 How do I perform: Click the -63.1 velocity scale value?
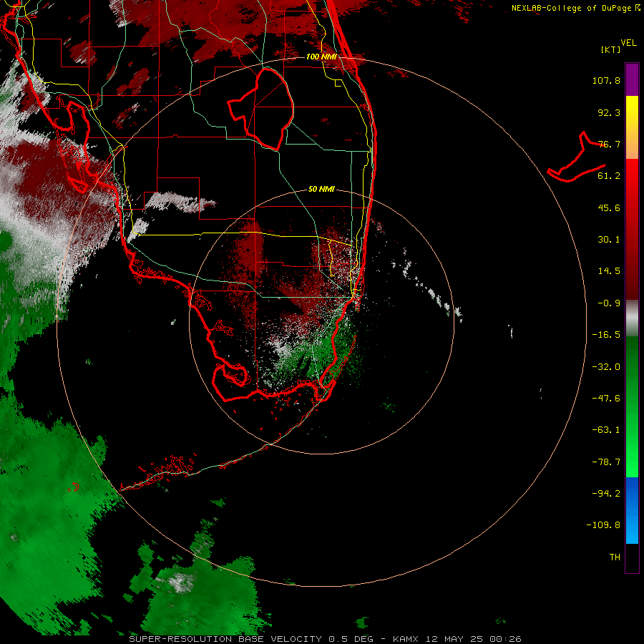pos(606,430)
